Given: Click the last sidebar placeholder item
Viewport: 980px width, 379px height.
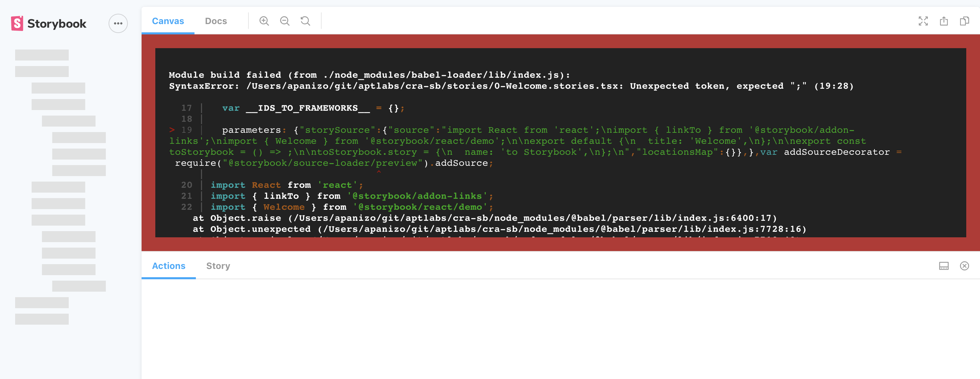Looking at the screenshot, I should tap(42, 319).
